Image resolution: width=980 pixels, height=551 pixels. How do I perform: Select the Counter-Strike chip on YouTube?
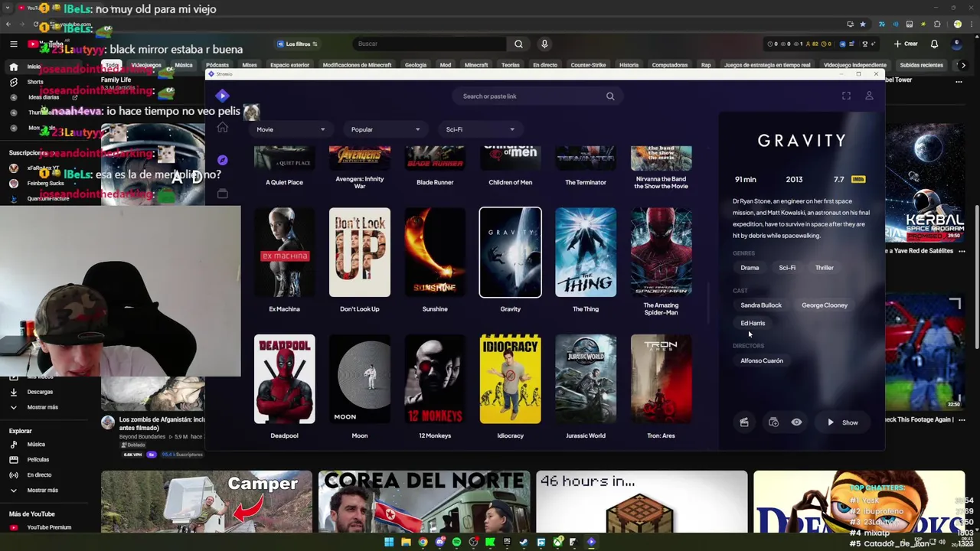(x=588, y=65)
